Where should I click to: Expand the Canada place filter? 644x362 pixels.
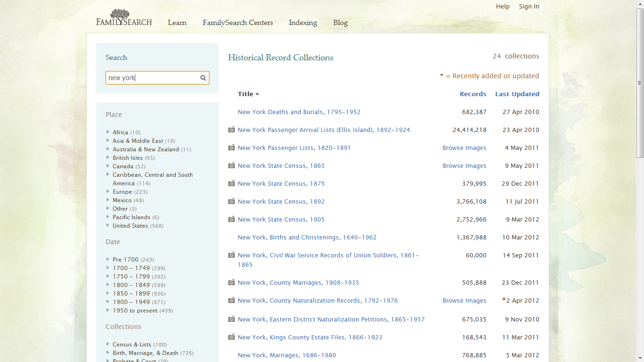click(x=108, y=166)
